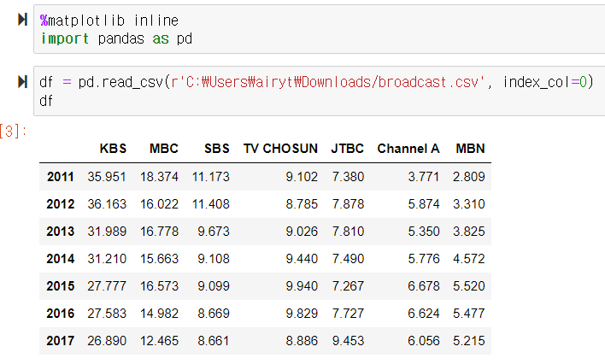Viewport: 605px width, 364px height.
Task: Click the TV CHOSUN column header
Action: pos(280,149)
